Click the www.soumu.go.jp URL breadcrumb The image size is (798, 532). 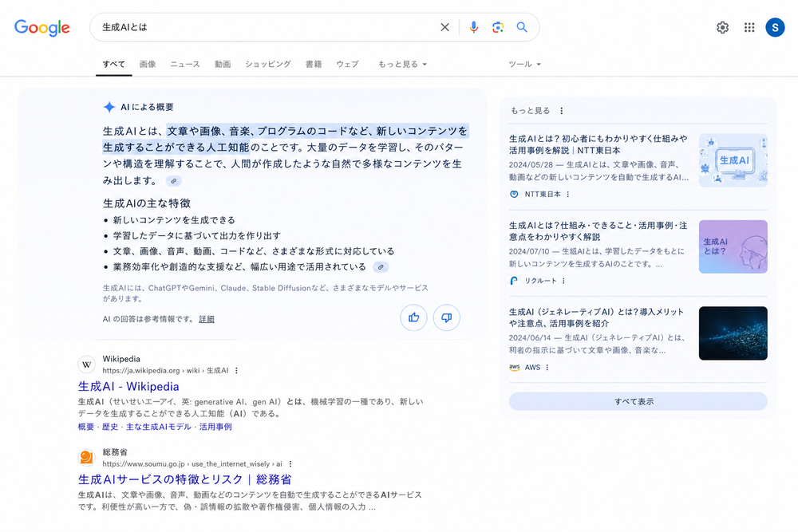pos(192,464)
